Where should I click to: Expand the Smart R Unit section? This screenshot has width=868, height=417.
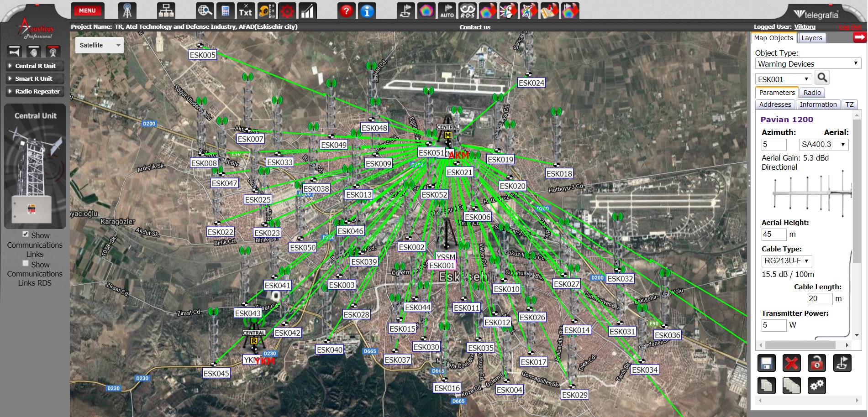click(x=35, y=78)
